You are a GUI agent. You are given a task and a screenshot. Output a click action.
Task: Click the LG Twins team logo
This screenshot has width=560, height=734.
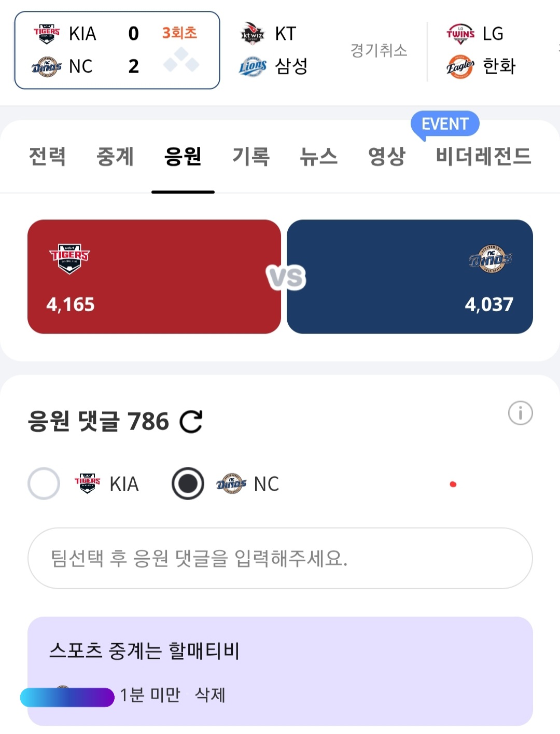point(460,34)
